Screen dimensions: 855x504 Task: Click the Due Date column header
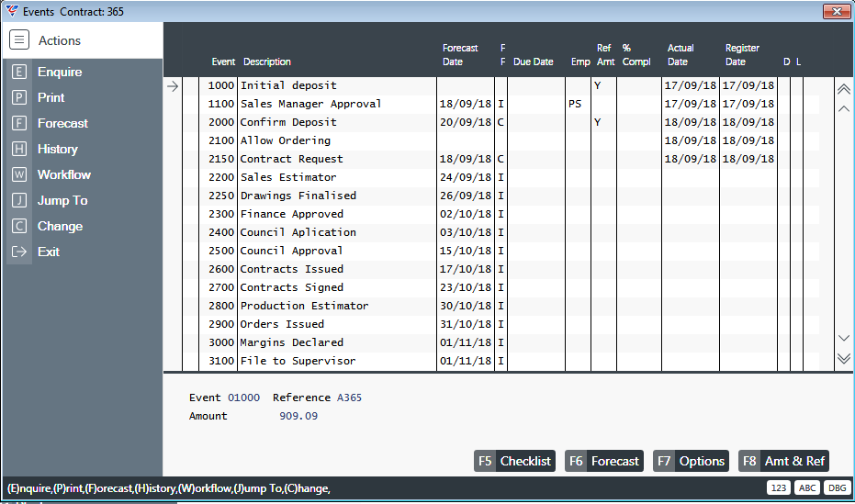tap(534, 62)
